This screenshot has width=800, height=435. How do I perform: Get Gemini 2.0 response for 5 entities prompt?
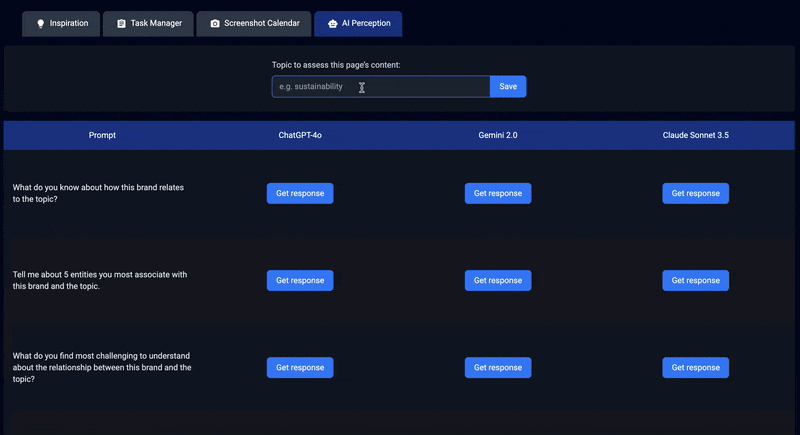pos(498,280)
